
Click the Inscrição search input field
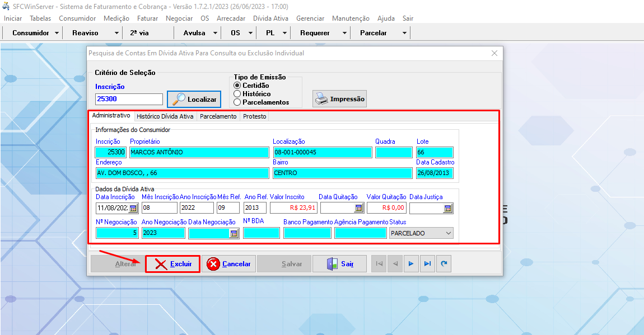click(x=129, y=99)
